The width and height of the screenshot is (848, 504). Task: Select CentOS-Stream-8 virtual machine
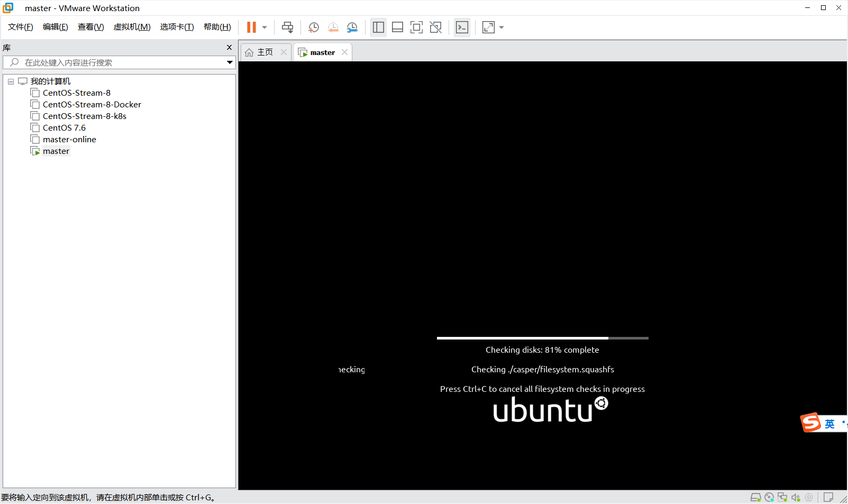[x=77, y=93]
